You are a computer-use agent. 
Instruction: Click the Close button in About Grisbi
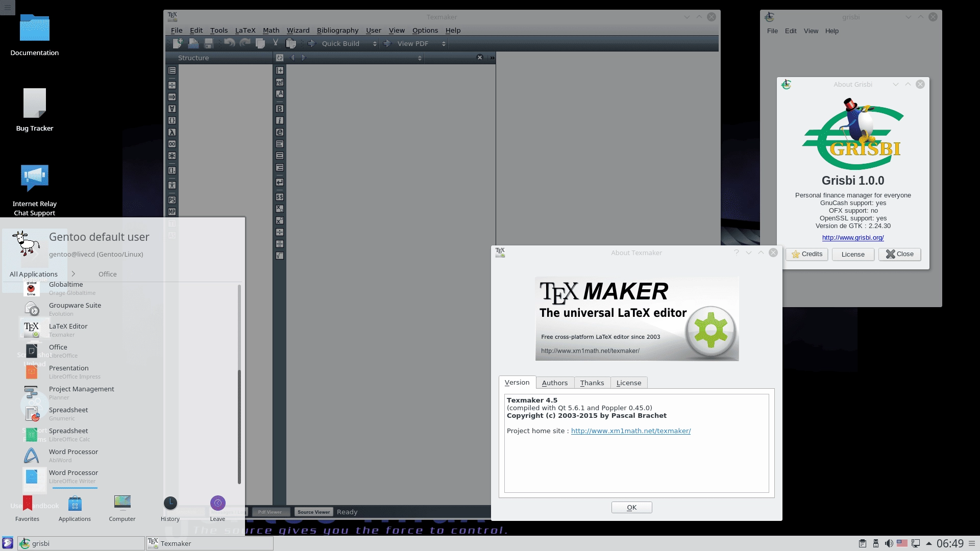900,254
